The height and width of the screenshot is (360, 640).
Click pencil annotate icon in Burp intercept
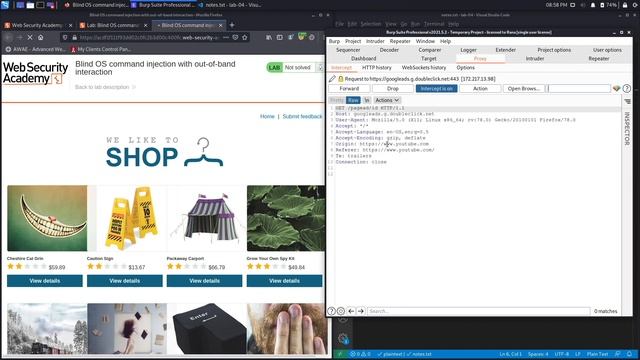click(x=332, y=78)
